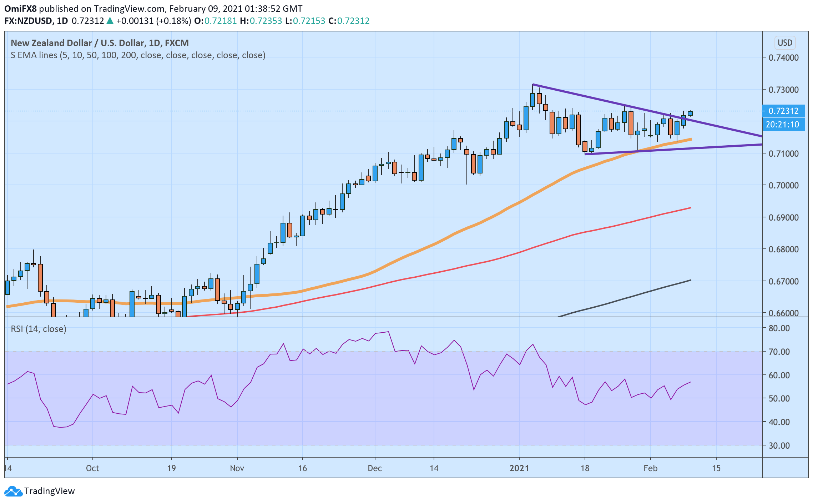
Task: Click the USD currency button
Action: [x=784, y=43]
